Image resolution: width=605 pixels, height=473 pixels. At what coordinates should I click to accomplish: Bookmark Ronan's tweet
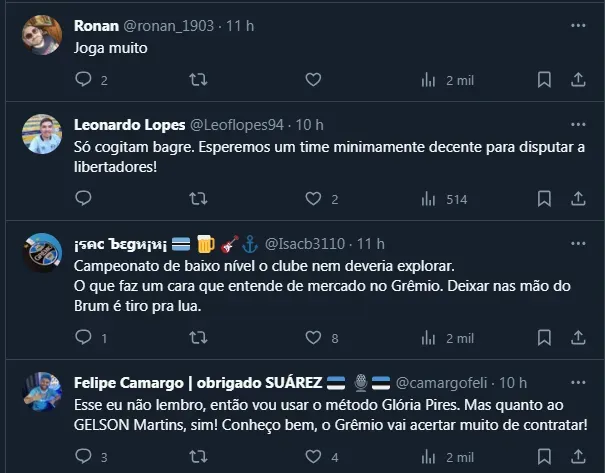544,80
